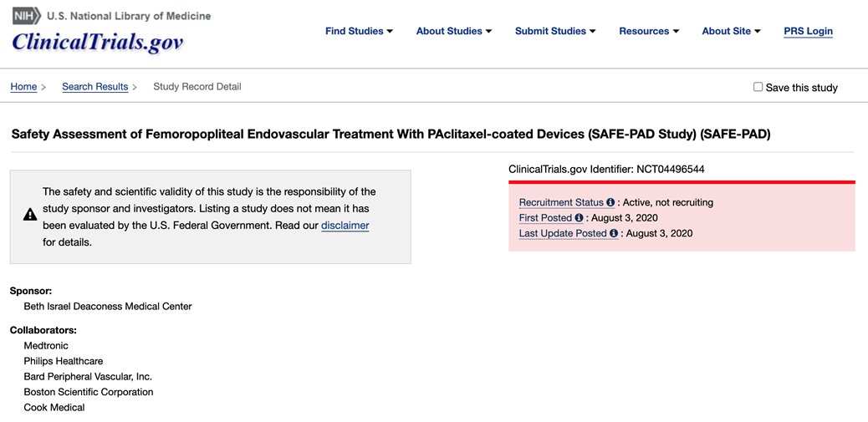Open the disclaimer link
The width and height of the screenshot is (868, 422).
click(x=345, y=226)
